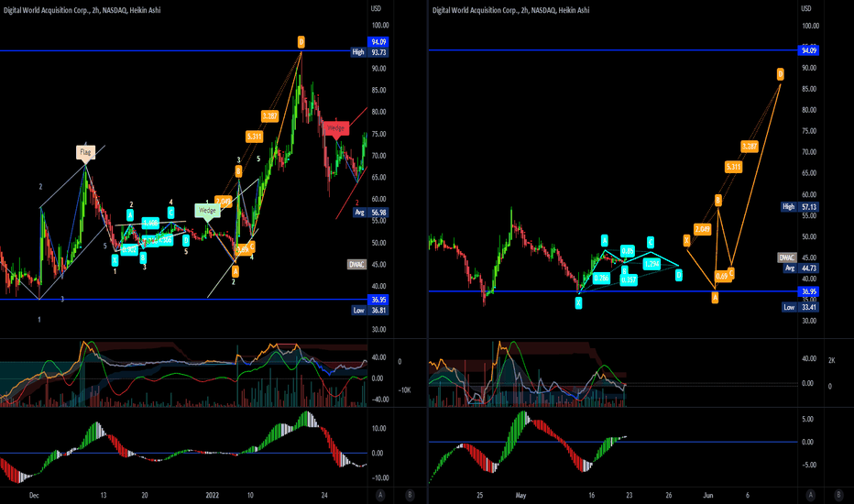Click the 'High 93.73' price label
This screenshot has height=504, width=854.
pyautogui.click(x=369, y=52)
